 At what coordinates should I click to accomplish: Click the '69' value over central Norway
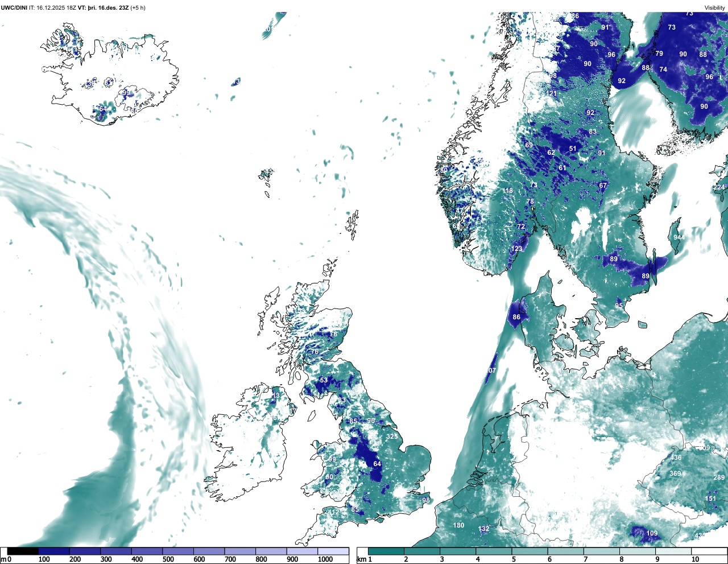coord(529,145)
